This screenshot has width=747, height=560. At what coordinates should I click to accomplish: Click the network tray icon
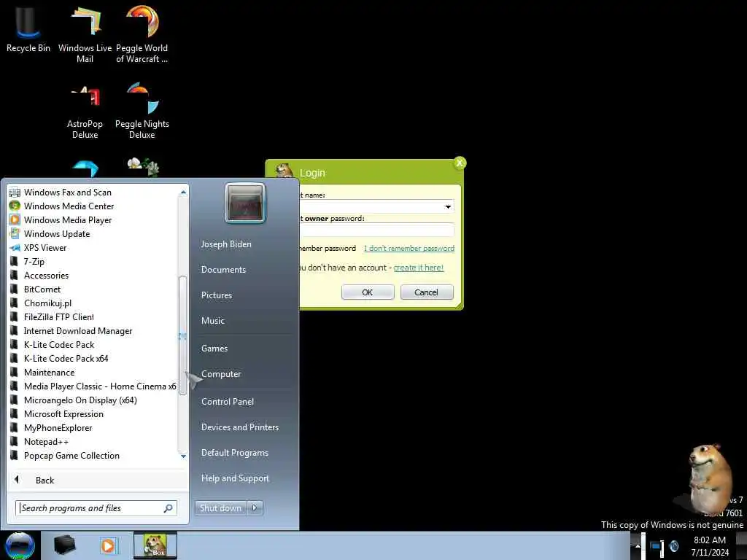coord(657,546)
